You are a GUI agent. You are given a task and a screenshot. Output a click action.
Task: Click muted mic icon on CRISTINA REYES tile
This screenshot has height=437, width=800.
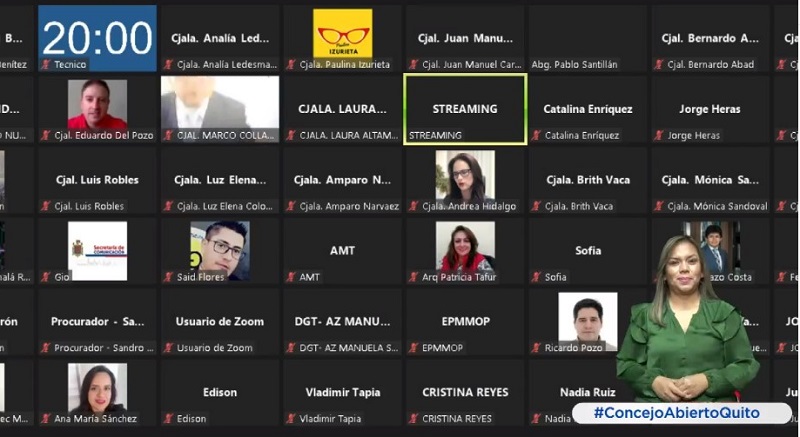414,419
